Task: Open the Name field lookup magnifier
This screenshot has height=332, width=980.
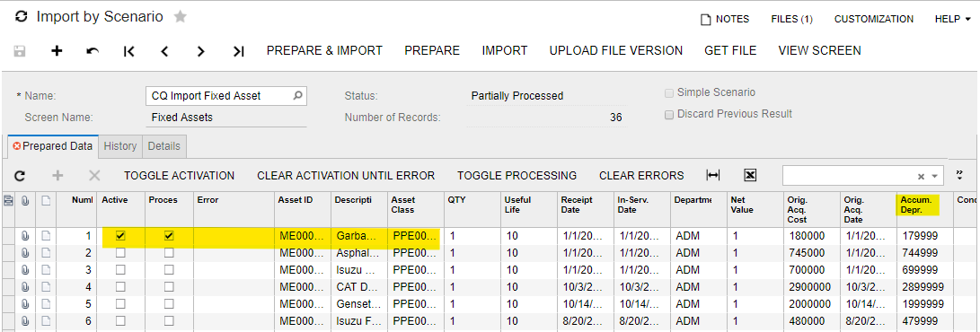Action: point(297,95)
